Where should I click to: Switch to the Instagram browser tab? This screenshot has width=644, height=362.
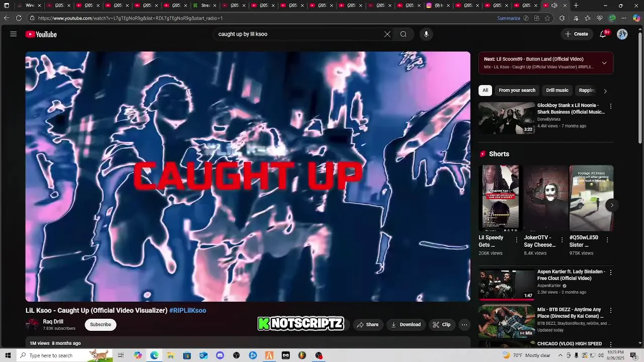[x=438, y=6]
